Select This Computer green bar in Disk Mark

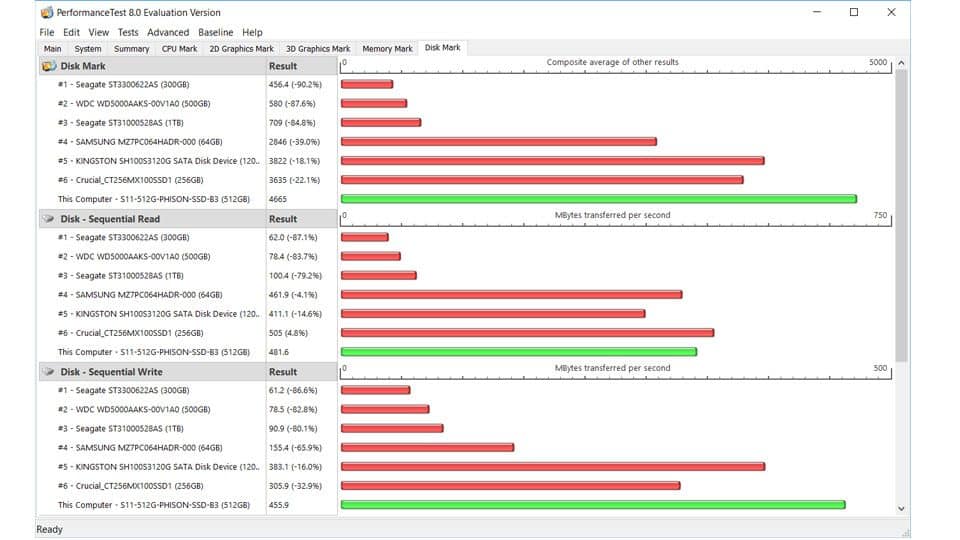(598, 199)
